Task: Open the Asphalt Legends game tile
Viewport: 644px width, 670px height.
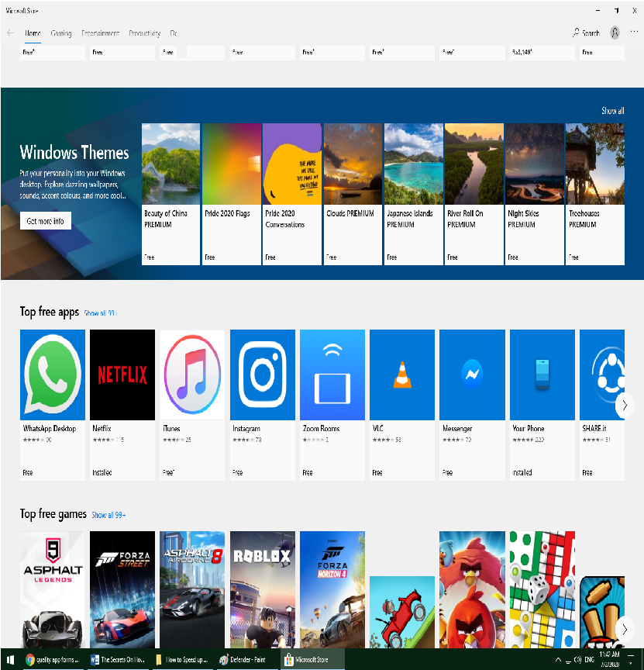Action: [x=53, y=589]
